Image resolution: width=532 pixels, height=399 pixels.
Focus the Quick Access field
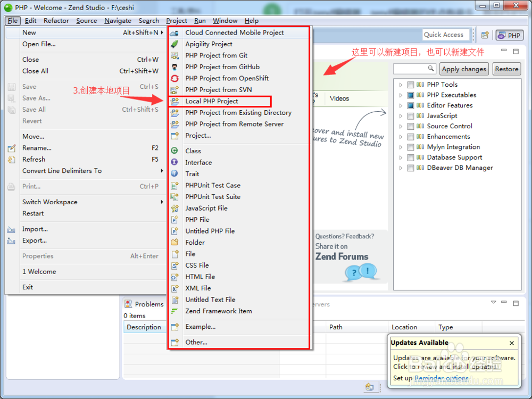446,35
